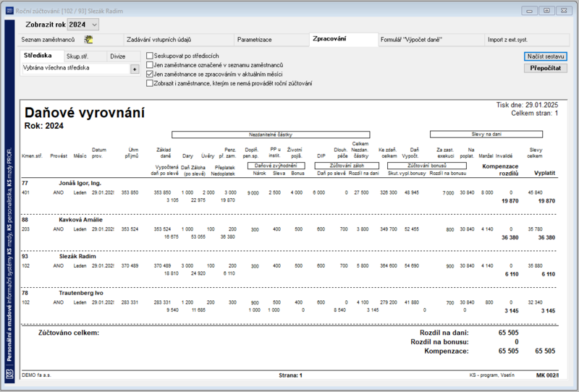Click Strana: 1 footer text
579x392 pixels.
point(291,375)
